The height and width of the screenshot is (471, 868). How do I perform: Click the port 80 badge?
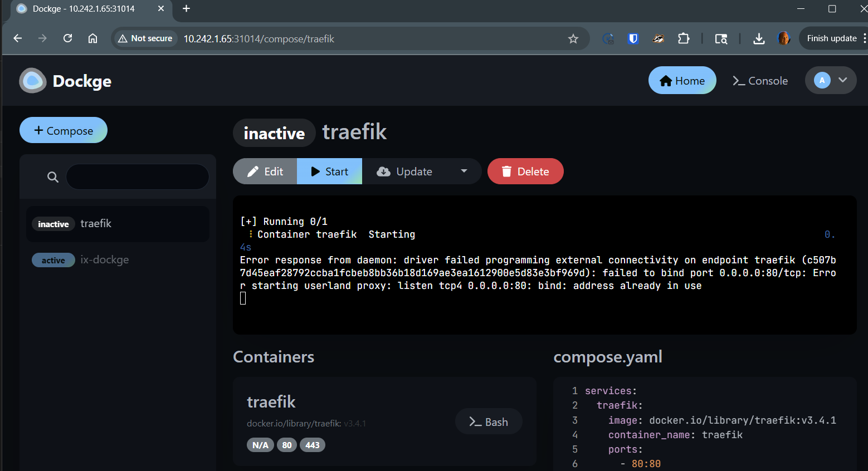(x=287, y=445)
